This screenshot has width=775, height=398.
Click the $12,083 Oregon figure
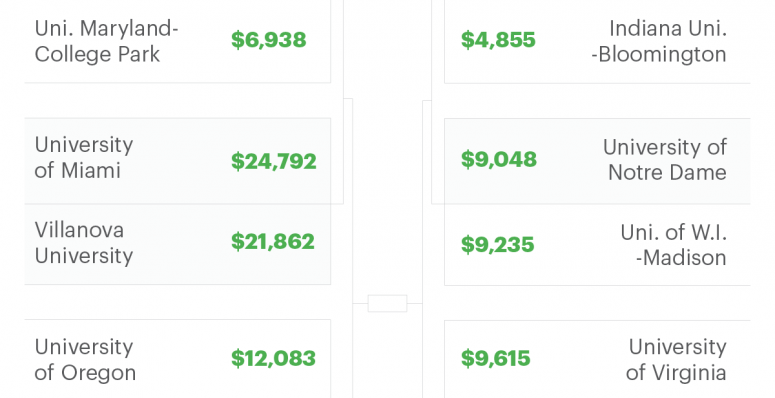[x=273, y=358]
